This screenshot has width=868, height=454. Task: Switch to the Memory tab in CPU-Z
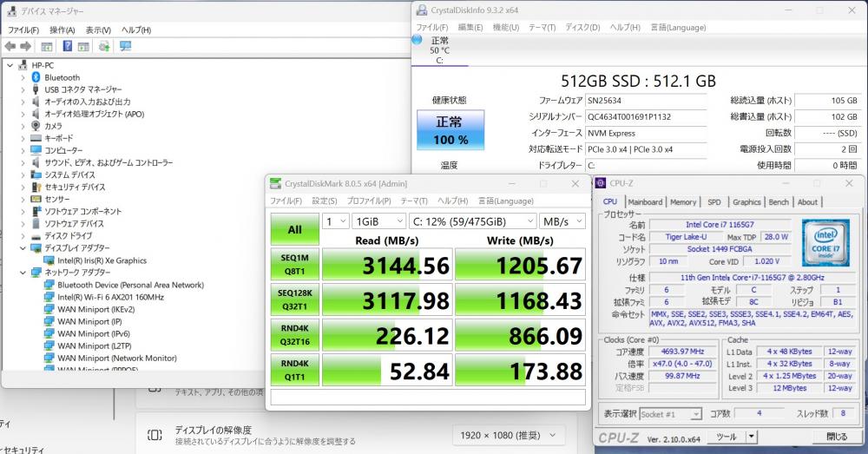[x=683, y=202]
